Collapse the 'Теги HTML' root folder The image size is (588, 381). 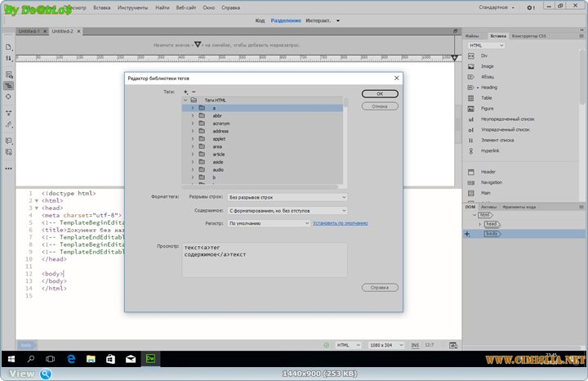click(186, 100)
